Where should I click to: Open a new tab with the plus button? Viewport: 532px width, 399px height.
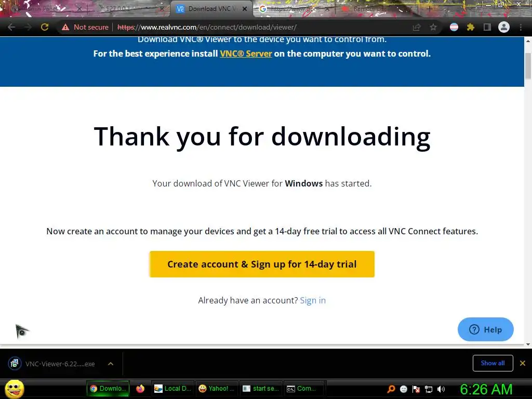(429, 9)
